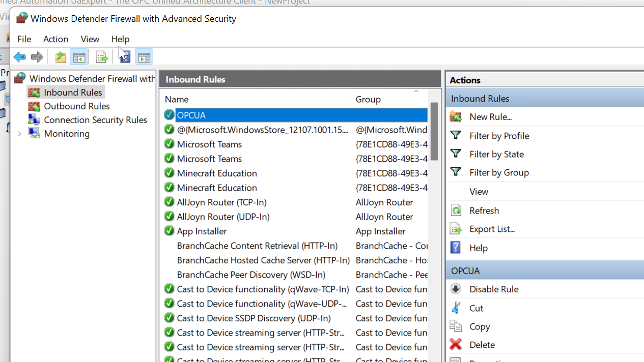
Task: Click the Filter by State funnel icon
Action: click(456, 154)
